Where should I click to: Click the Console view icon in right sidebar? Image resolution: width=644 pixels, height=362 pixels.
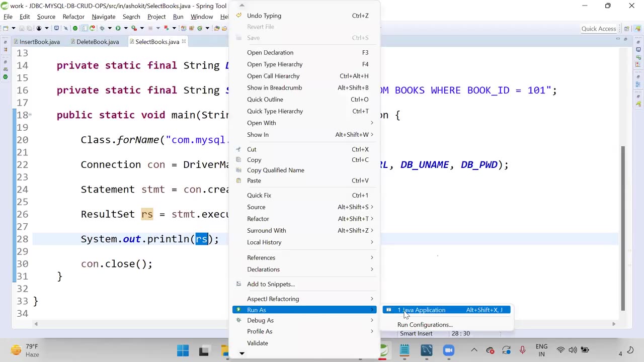(x=638, y=49)
